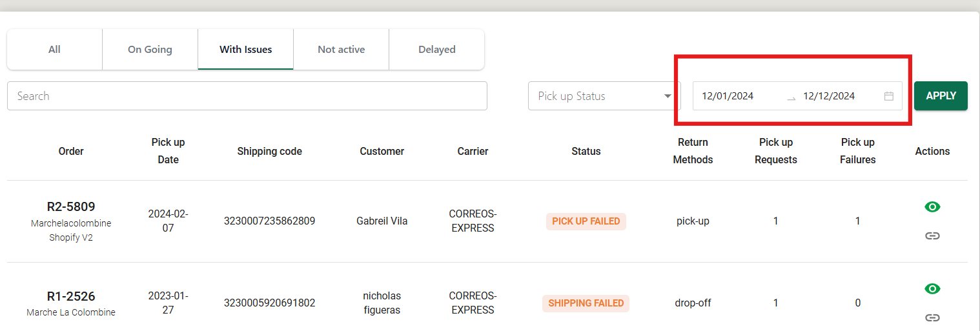Open the Not active tab
Screen dimensions: 980x331
341,50
